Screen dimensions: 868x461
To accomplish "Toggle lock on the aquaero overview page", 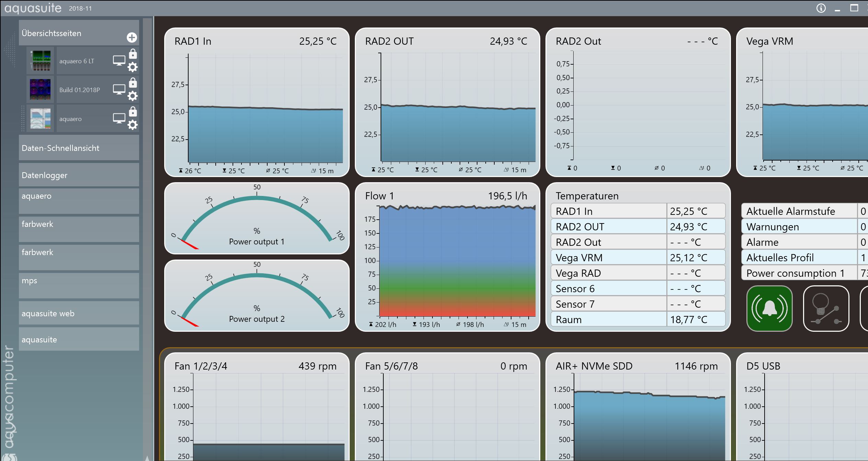I will point(133,112).
